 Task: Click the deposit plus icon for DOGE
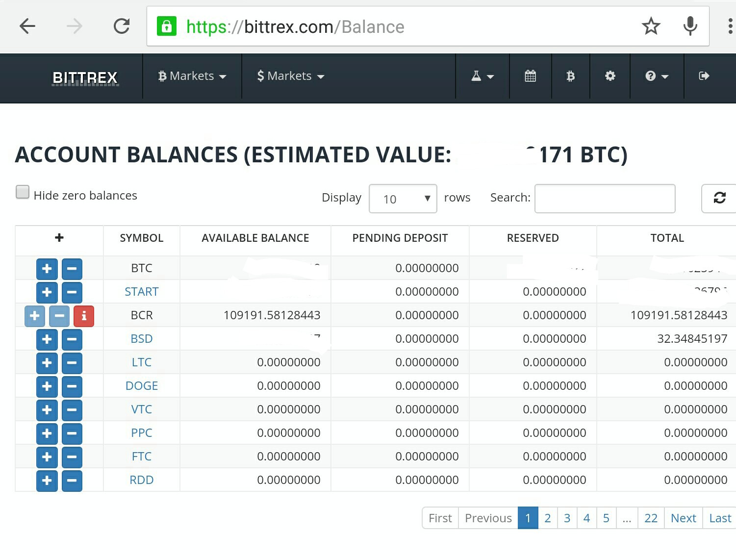point(47,386)
